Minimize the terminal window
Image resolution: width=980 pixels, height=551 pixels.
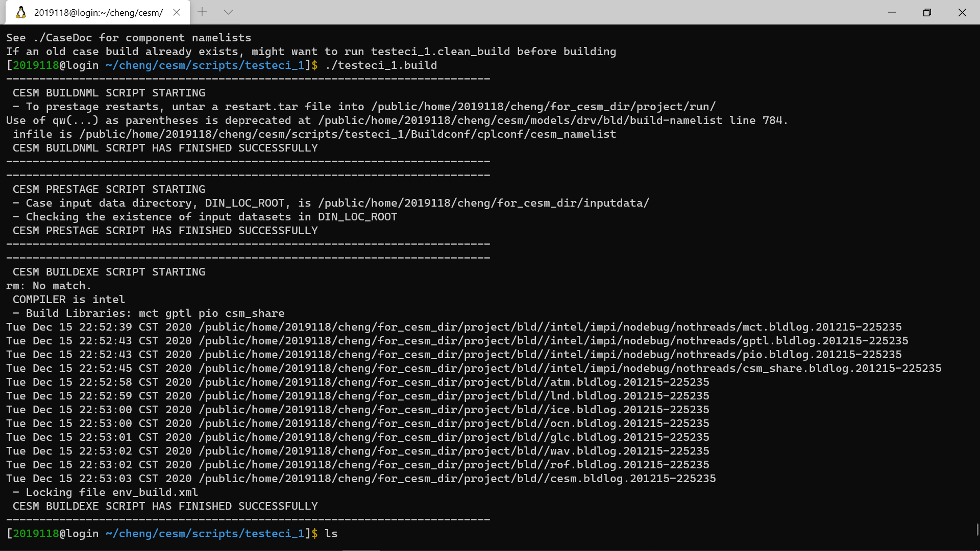click(892, 12)
